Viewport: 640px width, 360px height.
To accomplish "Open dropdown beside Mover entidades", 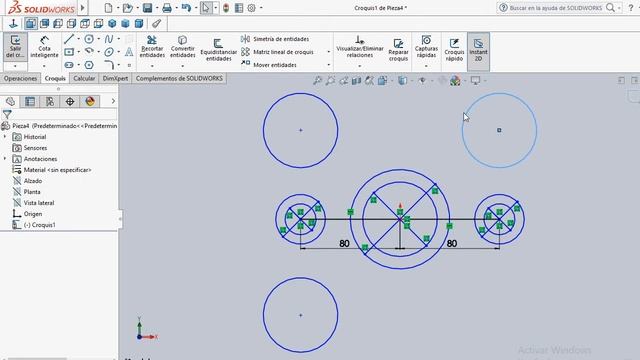I will click(x=329, y=64).
